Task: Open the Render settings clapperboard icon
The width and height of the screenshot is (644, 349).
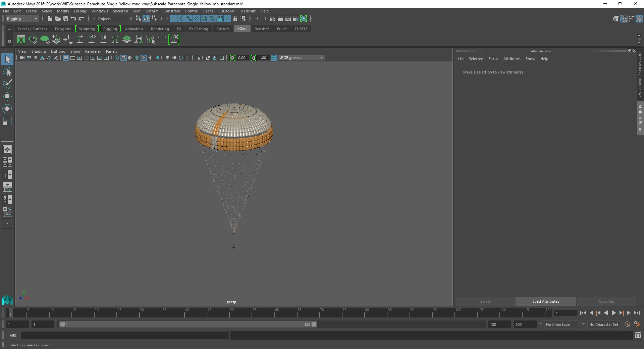Action: (296, 19)
